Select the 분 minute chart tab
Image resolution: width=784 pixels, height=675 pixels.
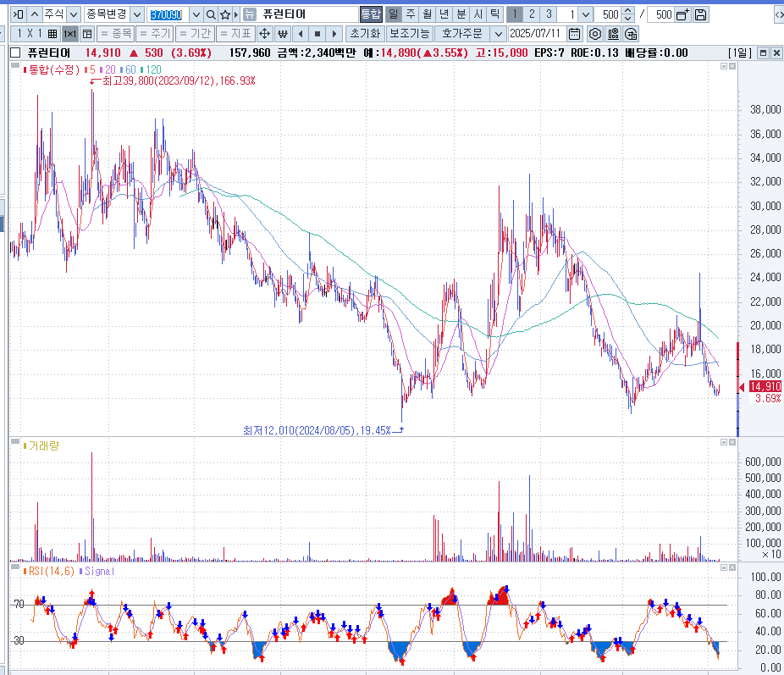(x=461, y=14)
